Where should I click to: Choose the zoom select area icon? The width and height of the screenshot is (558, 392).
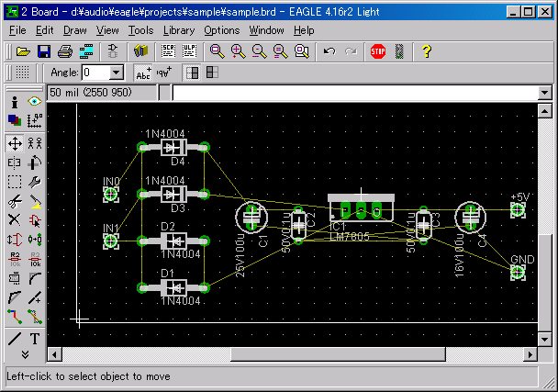click(x=302, y=51)
